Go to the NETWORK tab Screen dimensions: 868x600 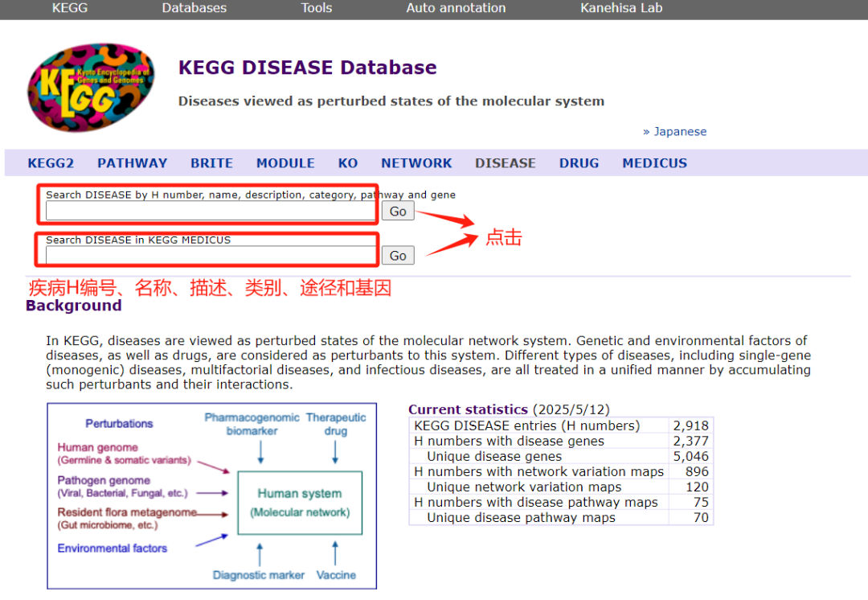417,163
